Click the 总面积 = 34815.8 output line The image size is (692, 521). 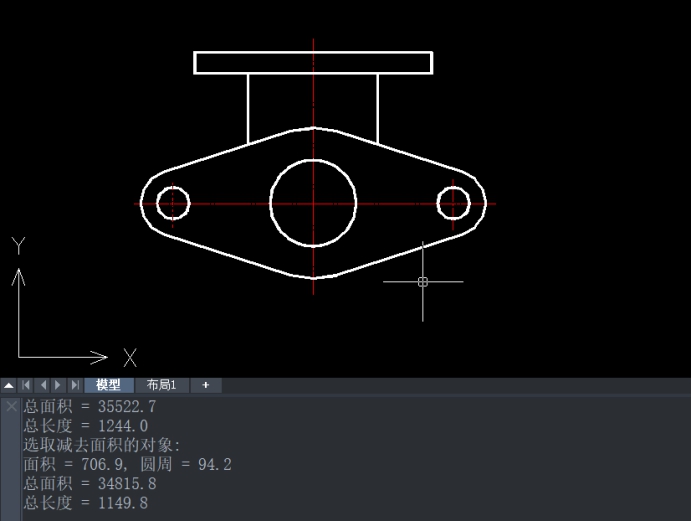pos(89,483)
